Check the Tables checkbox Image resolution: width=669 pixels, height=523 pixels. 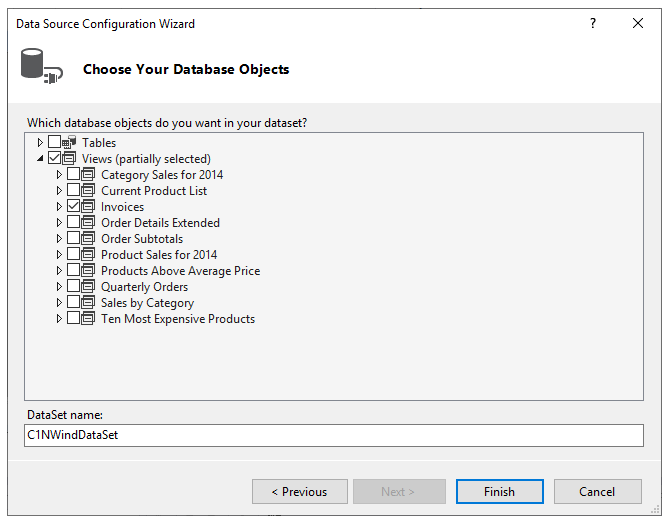[x=54, y=143]
